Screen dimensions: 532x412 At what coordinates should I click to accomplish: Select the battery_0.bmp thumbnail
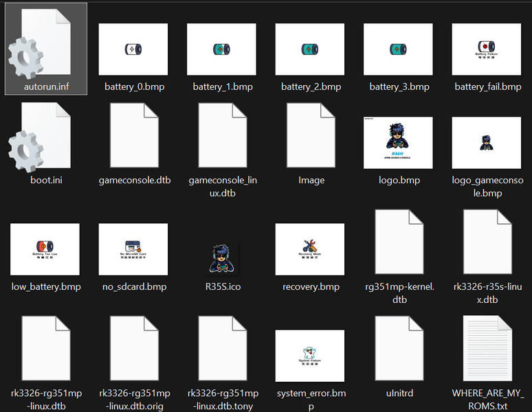(x=134, y=49)
